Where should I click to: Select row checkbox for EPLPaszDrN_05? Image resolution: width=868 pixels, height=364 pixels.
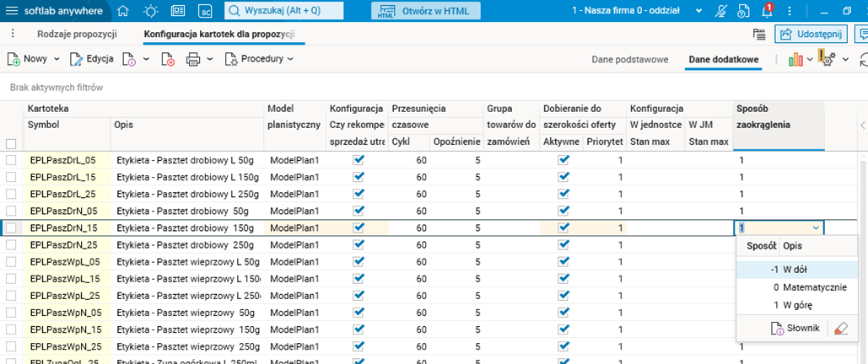[11, 211]
